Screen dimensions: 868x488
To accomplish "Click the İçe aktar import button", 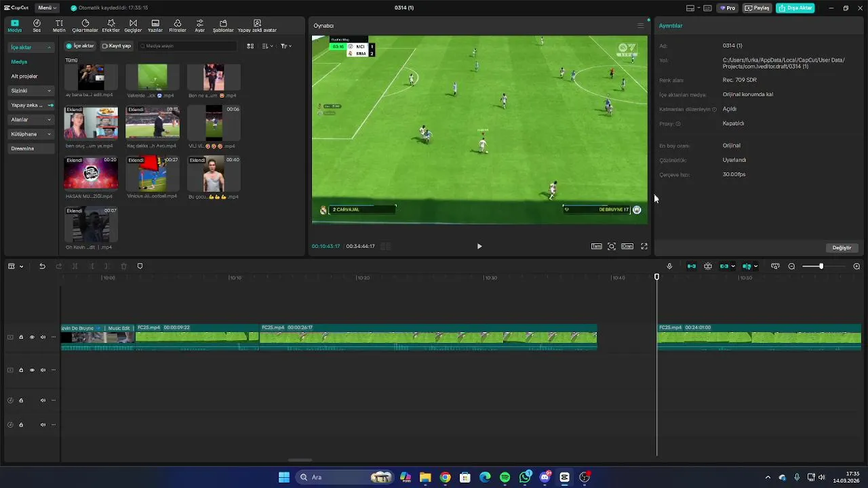I will (80, 46).
